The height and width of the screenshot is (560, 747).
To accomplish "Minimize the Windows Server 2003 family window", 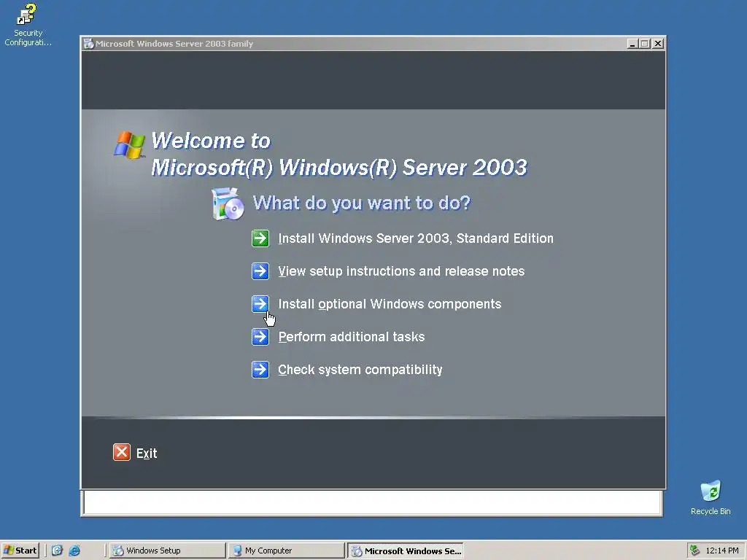I will pyautogui.click(x=632, y=43).
